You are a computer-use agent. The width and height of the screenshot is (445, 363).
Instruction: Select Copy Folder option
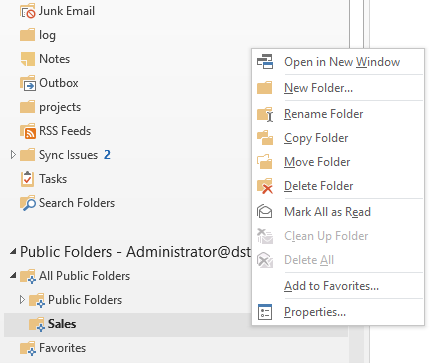pos(338,138)
